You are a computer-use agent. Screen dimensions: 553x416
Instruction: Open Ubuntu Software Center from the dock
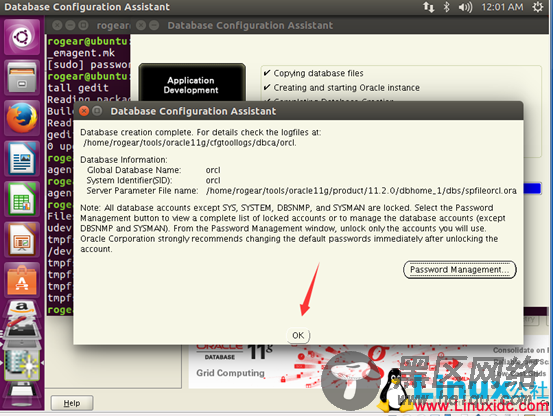coord(22,280)
